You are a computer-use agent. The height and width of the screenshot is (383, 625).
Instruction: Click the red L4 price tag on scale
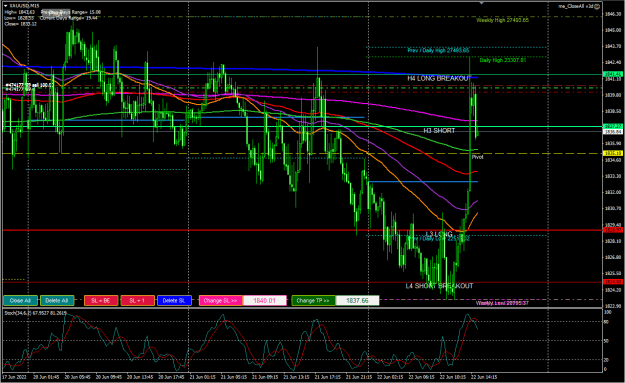tap(613, 282)
